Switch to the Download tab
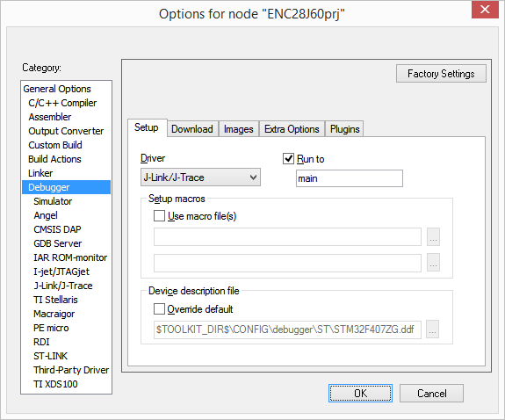 click(x=192, y=129)
